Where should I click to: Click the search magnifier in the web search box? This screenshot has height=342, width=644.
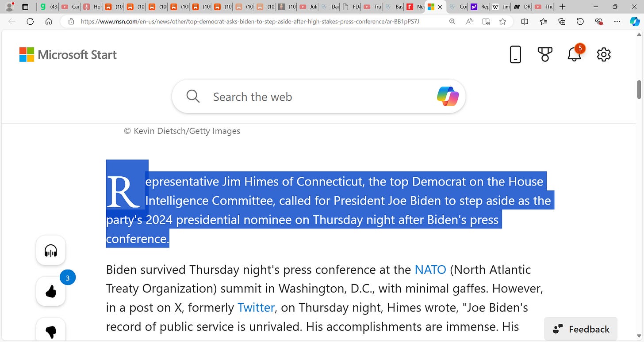[x=193, y=96]
